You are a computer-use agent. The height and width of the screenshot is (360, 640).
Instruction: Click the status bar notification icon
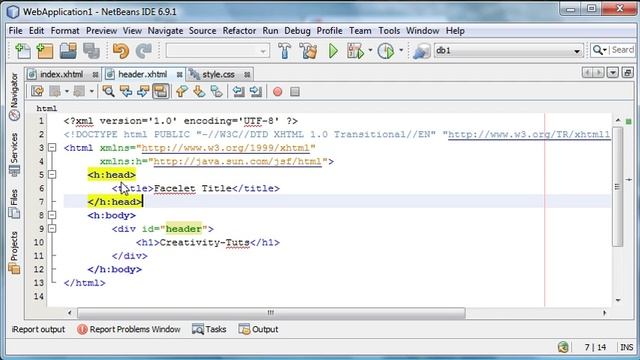tap(563, 347)
